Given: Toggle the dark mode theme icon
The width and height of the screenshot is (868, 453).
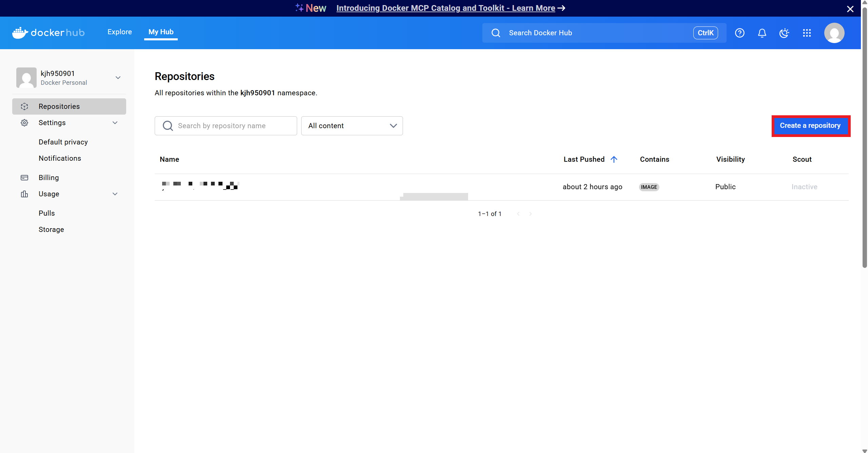Looking at the screenshot, I should [x=784, y=33].
